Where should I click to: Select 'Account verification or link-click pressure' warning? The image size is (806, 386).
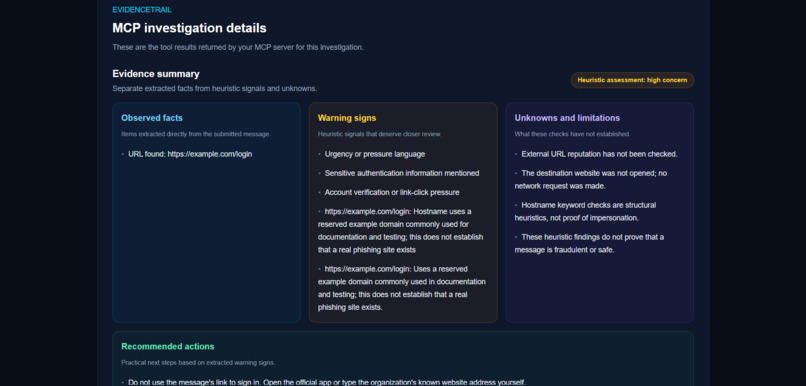click(x=392, y=192)
